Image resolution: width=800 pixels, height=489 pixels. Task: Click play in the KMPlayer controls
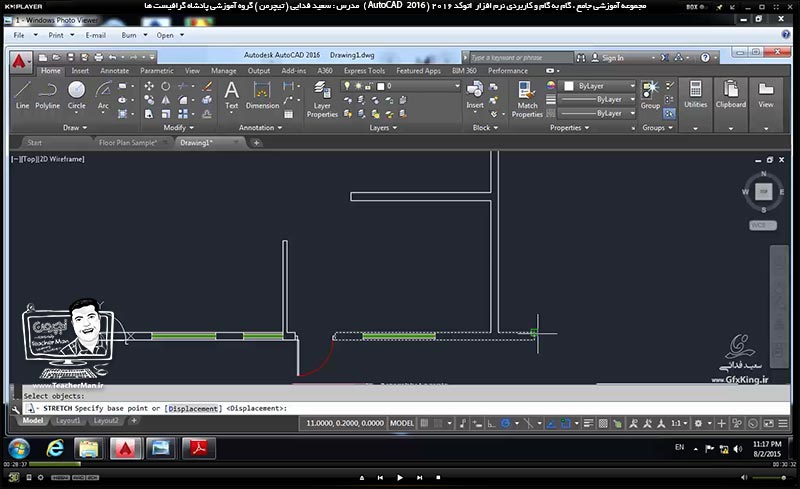coord(399,478)
